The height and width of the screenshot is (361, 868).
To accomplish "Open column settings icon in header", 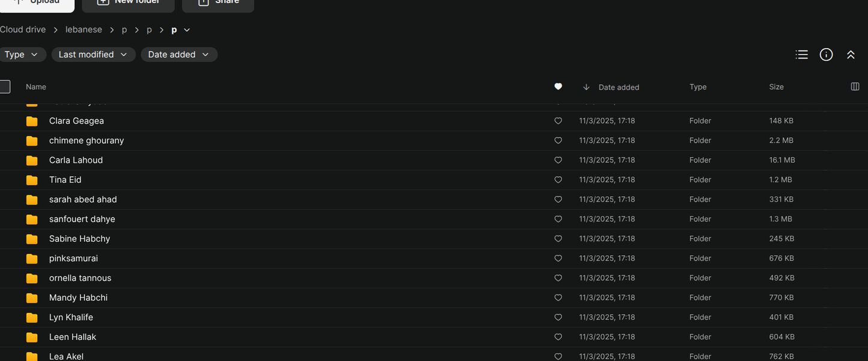I will pos(855,87).
